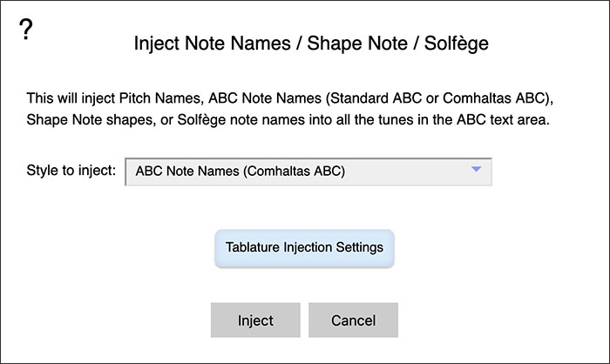Cancel the note name injection dialog
The height and width of the screenshot is (364, 610).
pos(353,320)
